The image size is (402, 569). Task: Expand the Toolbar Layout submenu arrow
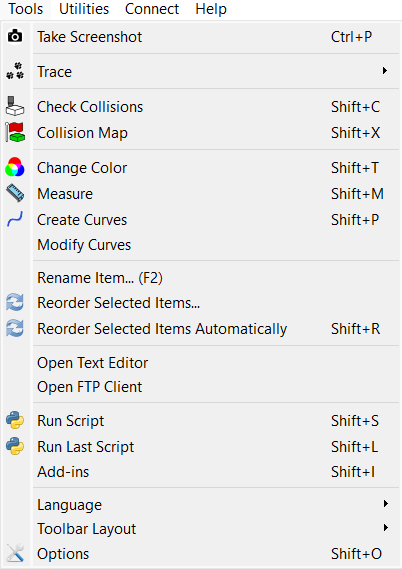coord(386,528)
